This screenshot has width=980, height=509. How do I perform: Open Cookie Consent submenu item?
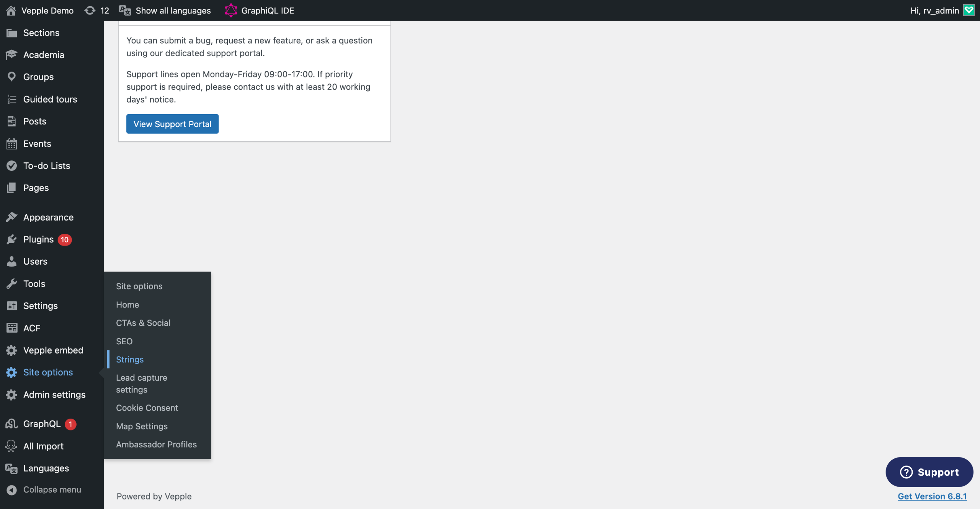point(147,408)
